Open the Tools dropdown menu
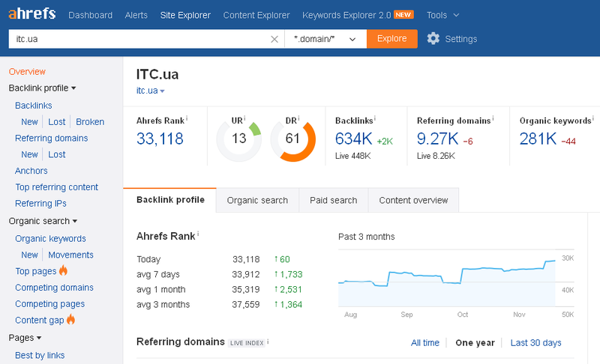Image resolution: width=600 pixels, height=364 pixels. pyautogui.click(x=442, y=15)
